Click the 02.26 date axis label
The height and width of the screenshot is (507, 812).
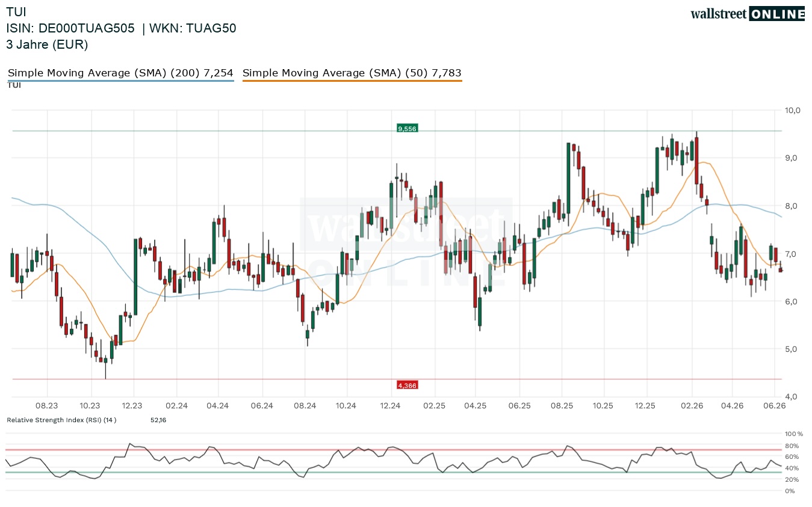coord(692,406)
